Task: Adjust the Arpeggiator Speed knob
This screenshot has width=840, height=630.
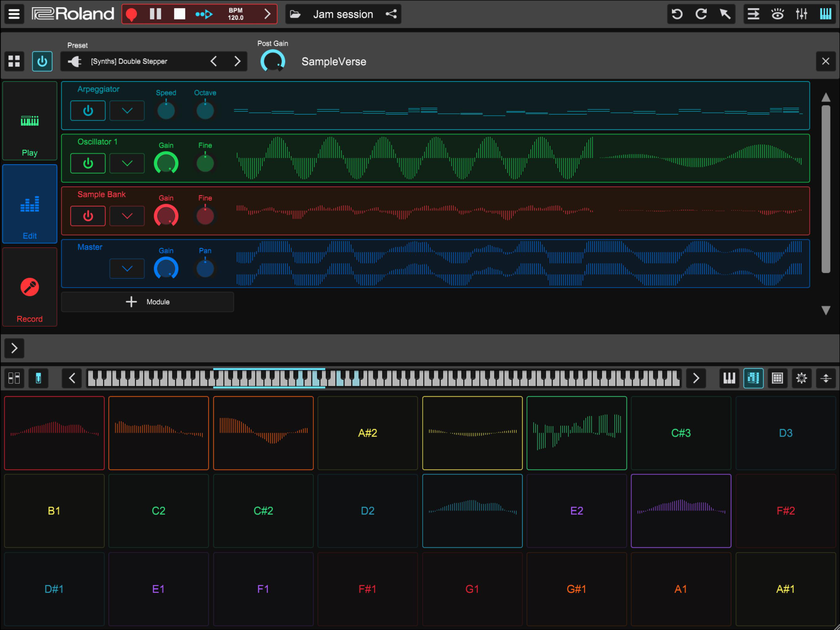Action: click(x=166, y=110)
